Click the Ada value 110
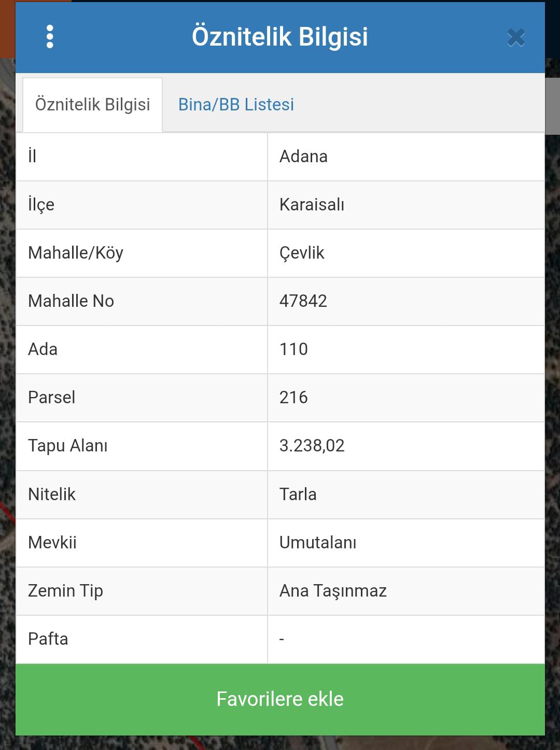This screenshot has height=750, width=560. coord(293,349)
